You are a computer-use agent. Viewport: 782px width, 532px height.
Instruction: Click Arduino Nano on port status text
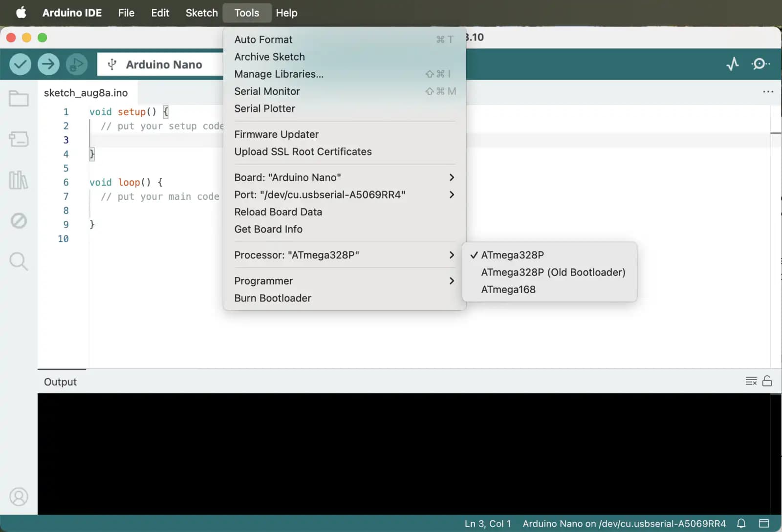point(624,524)
